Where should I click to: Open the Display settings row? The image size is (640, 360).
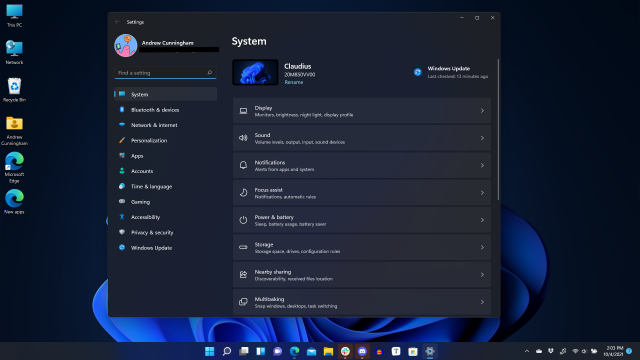[362, 111]
